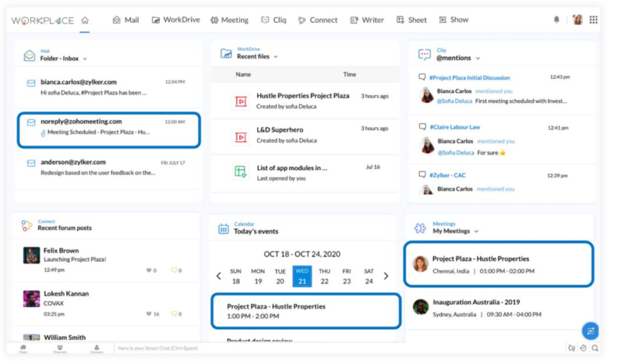
Task: Expand the Folder - Inbox dropdown
Action: tap(85, 59)
